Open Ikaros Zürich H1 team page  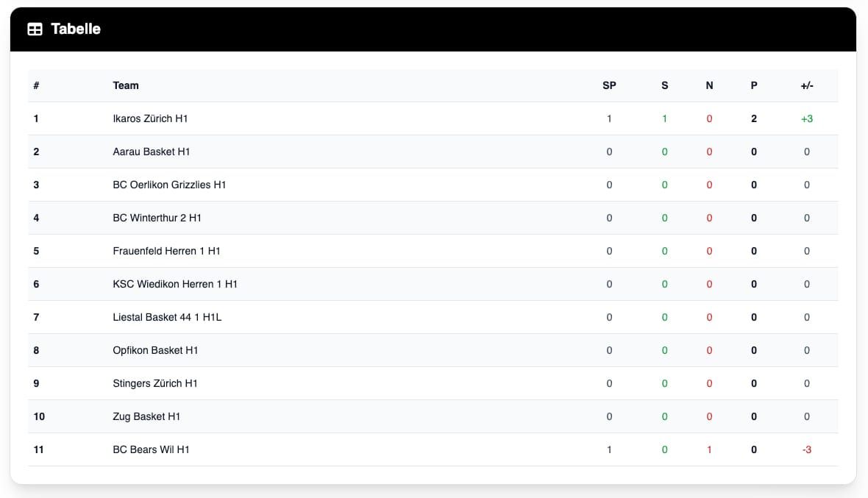tap(150, 118)
